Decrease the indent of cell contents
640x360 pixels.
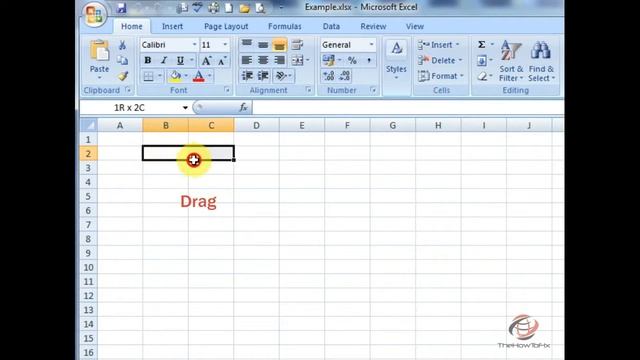coord(247,76)
